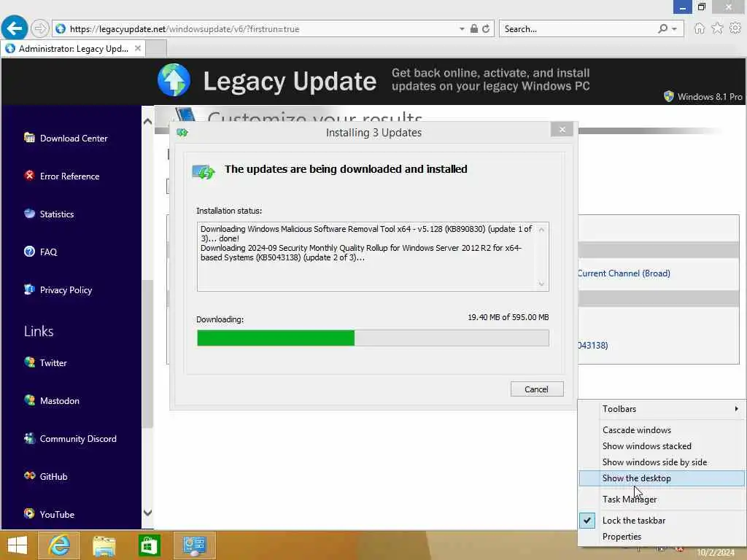Screen dimensions: 747x560
Task: Choose Show windows stacked
Action: coord(661,446)
